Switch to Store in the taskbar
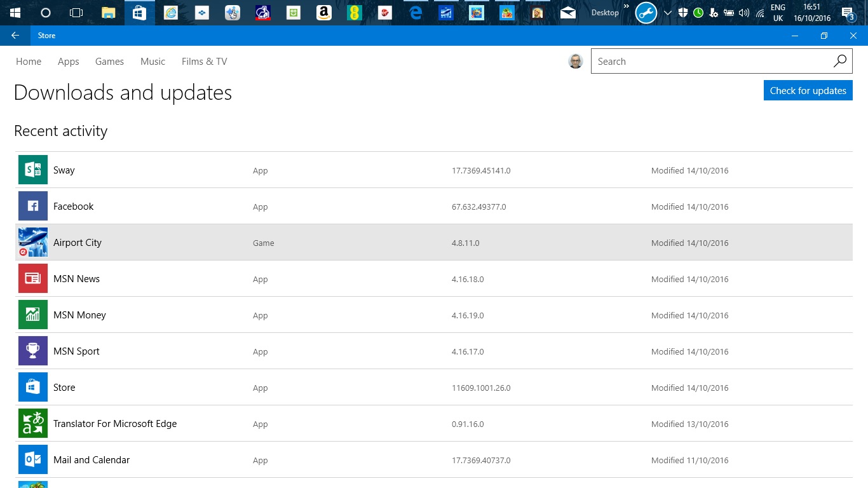This screenshot has width=868, height=488. tap(139, 13)
